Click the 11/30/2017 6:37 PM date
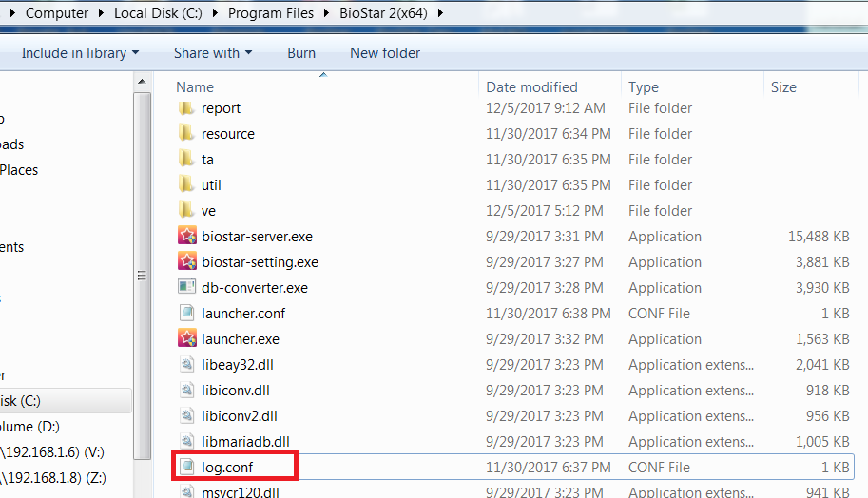This screenshot has height=498, width=868. [548, 467]
